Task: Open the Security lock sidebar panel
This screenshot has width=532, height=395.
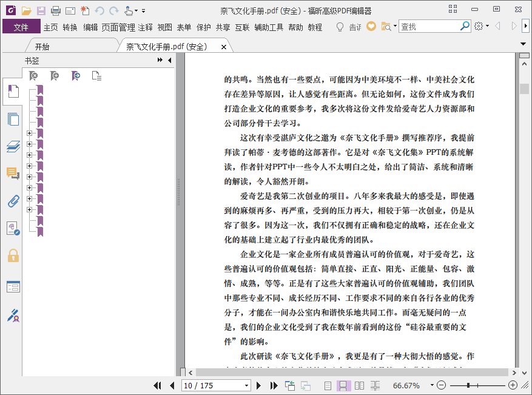Action: click(13, 255)
